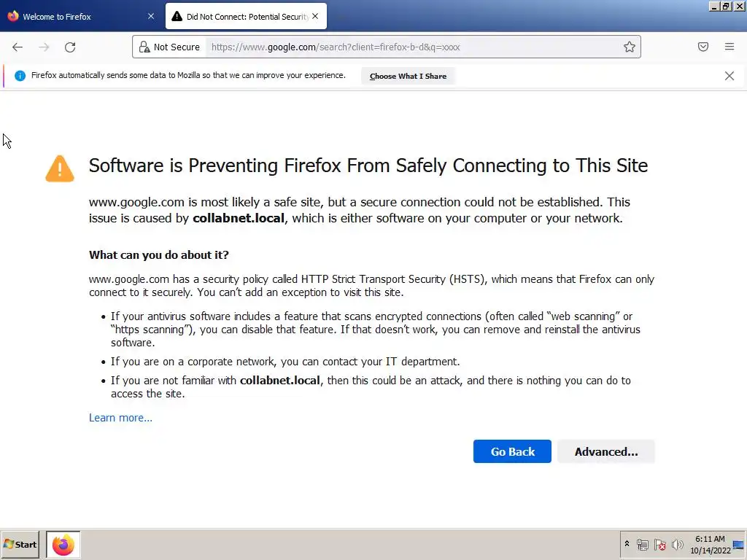Bookmark this page with the star icon
747x560 pixels.
tap(630, 47)
